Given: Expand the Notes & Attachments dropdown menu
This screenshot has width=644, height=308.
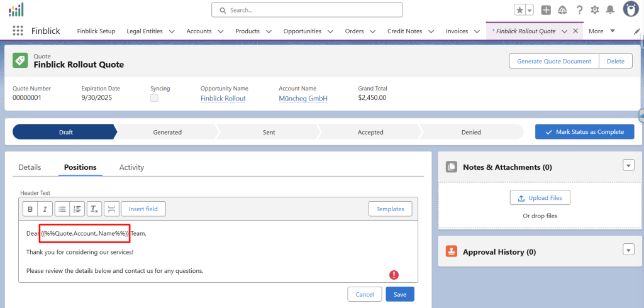Looking at the screenshot, I should tap(628, 165).
